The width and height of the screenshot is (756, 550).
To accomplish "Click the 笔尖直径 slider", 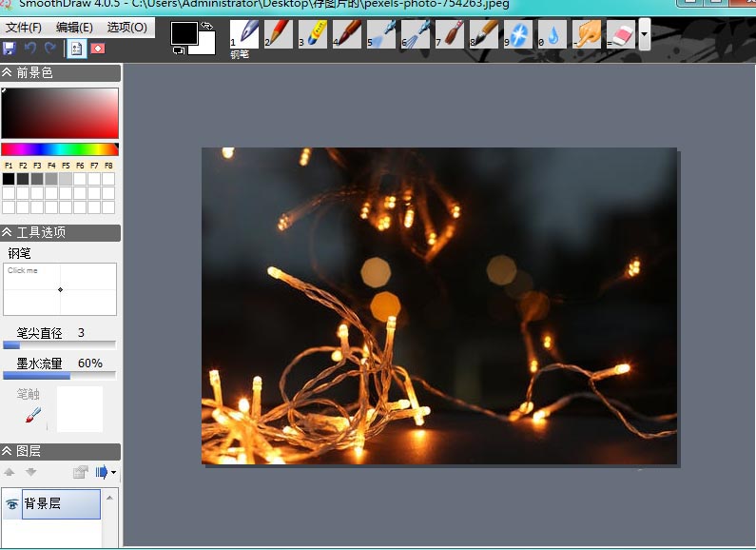I will tap(59, 345).
